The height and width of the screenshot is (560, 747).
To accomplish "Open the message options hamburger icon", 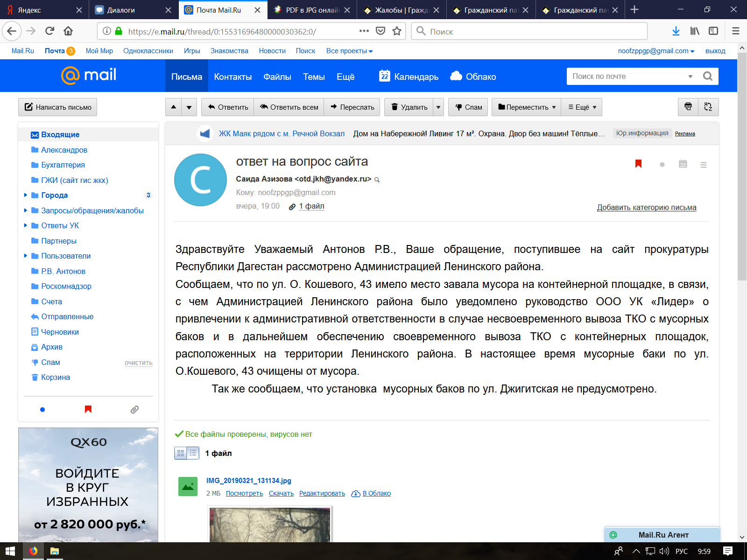I will tap(703, 165).
